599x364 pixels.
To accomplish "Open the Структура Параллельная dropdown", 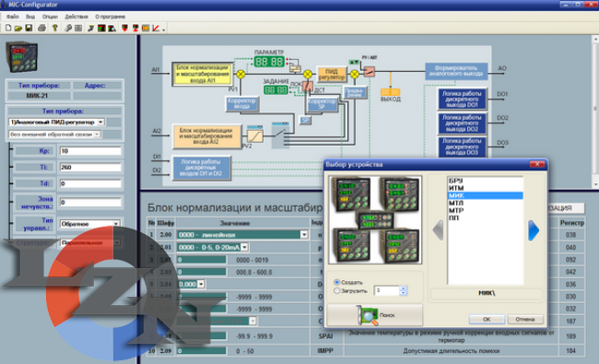I will pyautogui.click(x=117, y=242).
